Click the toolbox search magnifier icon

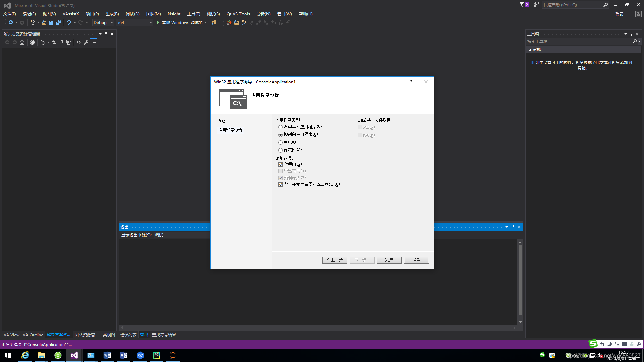pyautogui.click(x=634, y=41)
